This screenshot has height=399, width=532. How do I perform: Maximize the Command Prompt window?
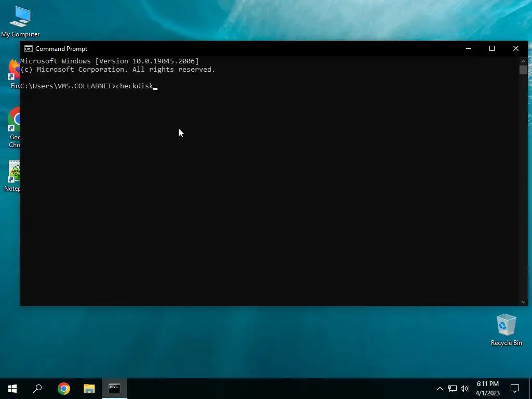(x=492, y=48)
